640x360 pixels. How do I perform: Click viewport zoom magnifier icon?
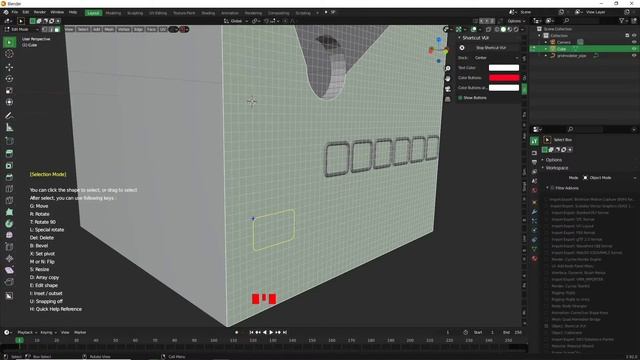(x=448, y=68)
